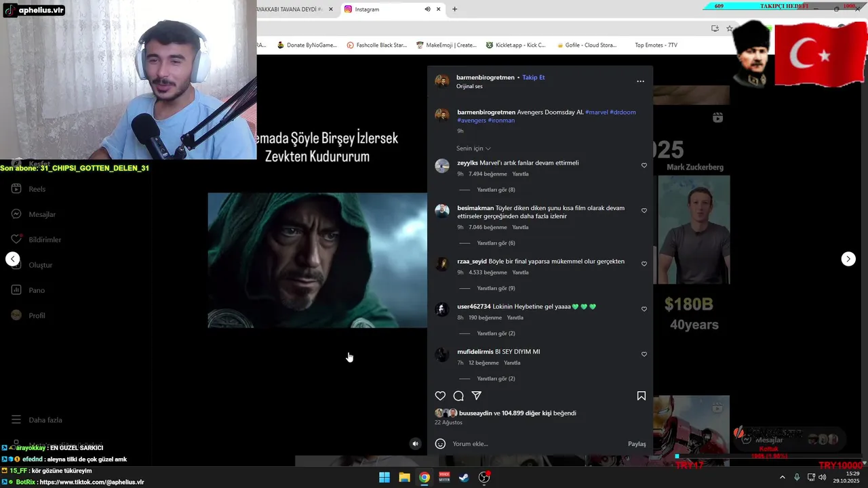Click Paylaş to post comment

pyautogui.click(x=637, y=444)
